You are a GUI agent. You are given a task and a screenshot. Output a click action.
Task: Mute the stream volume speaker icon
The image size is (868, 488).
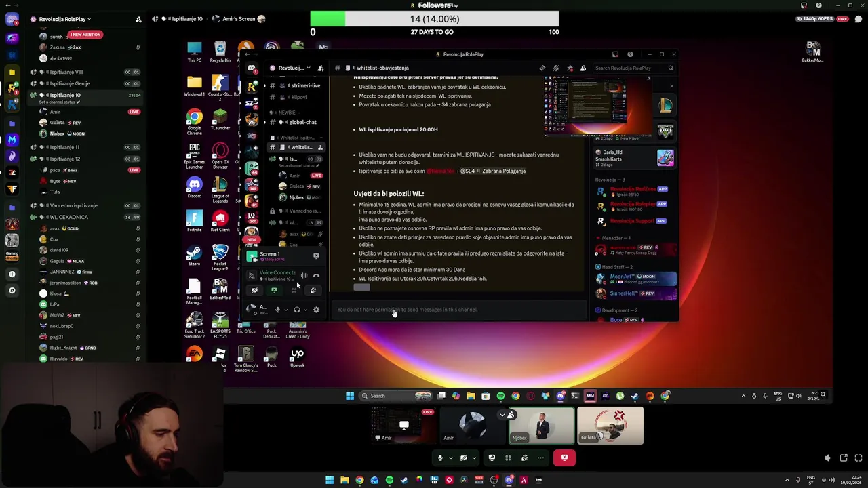click(x=827, y=458)
